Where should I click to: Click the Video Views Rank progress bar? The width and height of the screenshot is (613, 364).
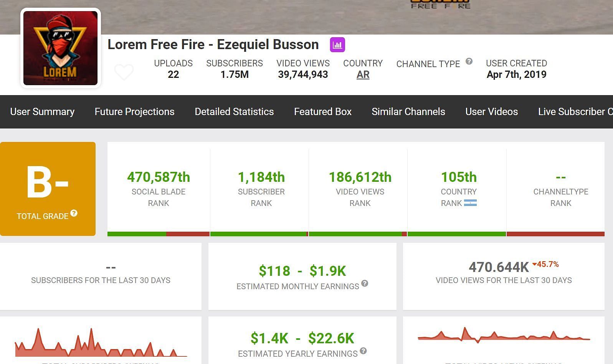pyautogui.click(x=358, y=234)
